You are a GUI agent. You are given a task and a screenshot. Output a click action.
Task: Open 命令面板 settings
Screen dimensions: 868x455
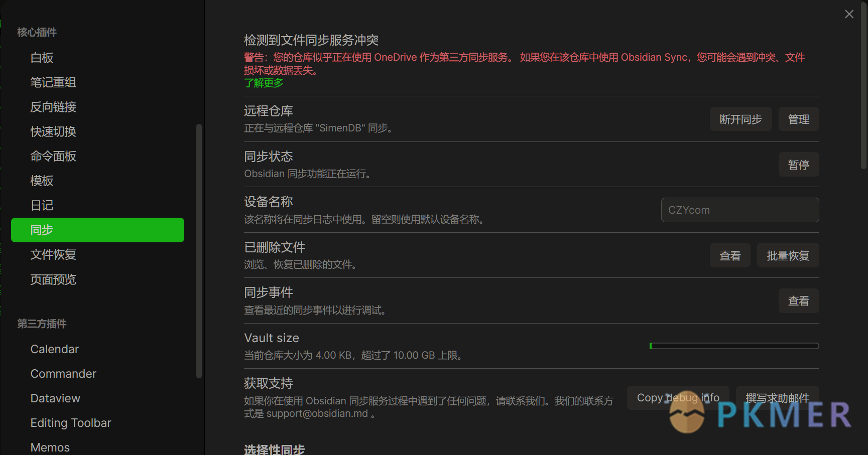tap(97, 156)
